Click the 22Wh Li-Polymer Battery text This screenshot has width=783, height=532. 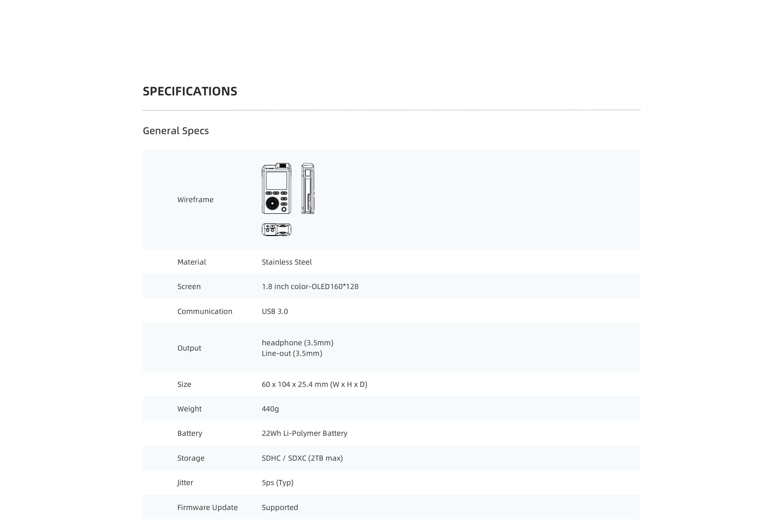pos(304,433)
